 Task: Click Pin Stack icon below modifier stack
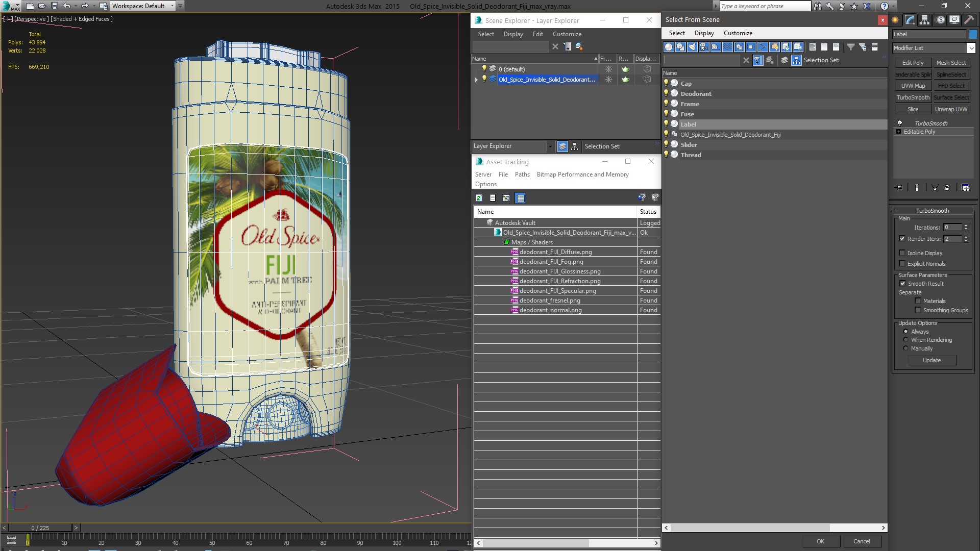click(899, 188)
